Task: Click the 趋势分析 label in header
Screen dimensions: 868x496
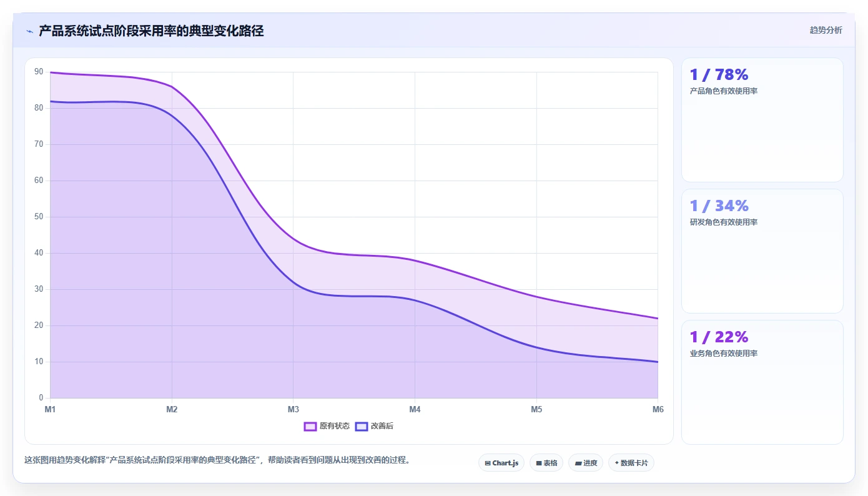Action: 826,30
